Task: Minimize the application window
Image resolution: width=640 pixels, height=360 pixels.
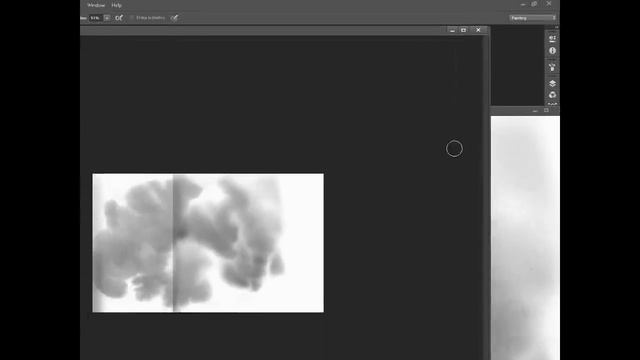Action: pos(523,4)
